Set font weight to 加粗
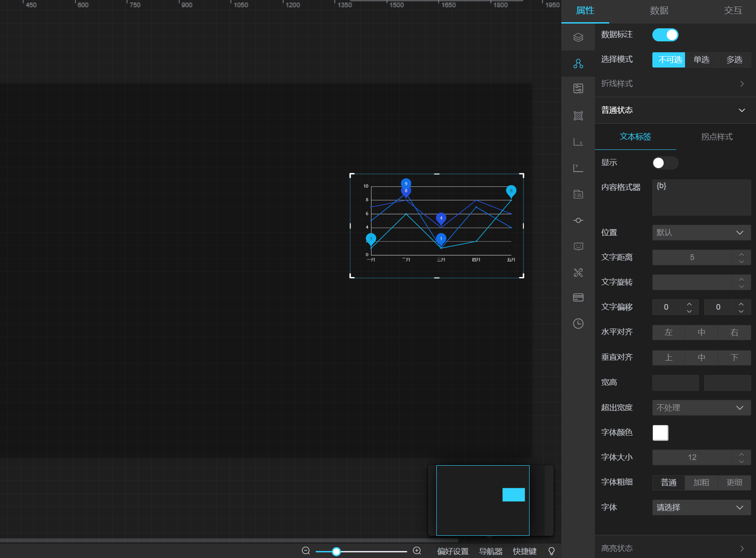 click(x=701, y=483)
